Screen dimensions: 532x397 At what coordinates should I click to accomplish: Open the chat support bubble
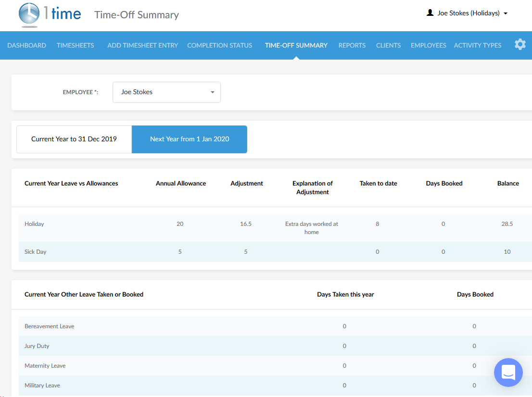[x=508, y=372]
